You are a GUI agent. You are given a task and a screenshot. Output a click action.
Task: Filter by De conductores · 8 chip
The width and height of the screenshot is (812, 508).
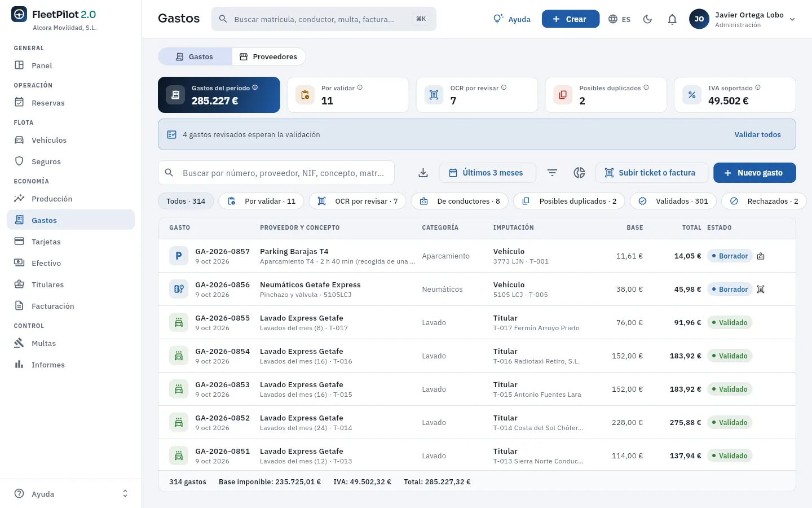coord(460,201)
